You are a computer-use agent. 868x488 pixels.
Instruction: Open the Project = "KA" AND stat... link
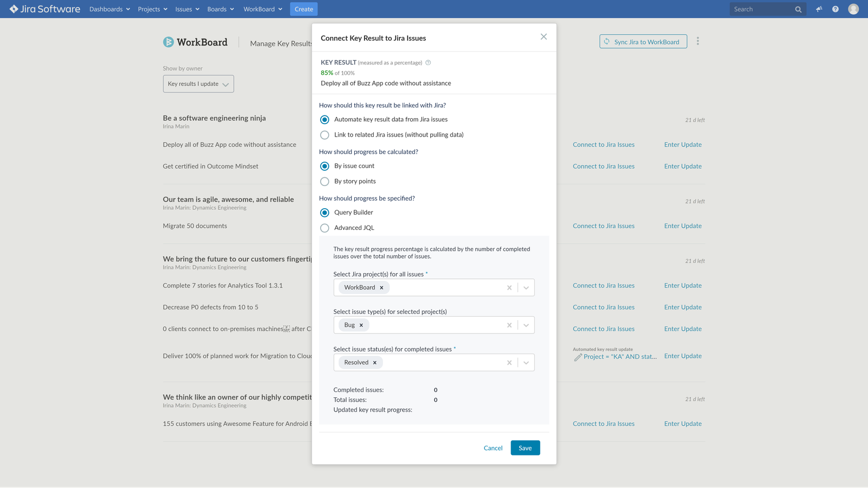click(x=620, y=357)
